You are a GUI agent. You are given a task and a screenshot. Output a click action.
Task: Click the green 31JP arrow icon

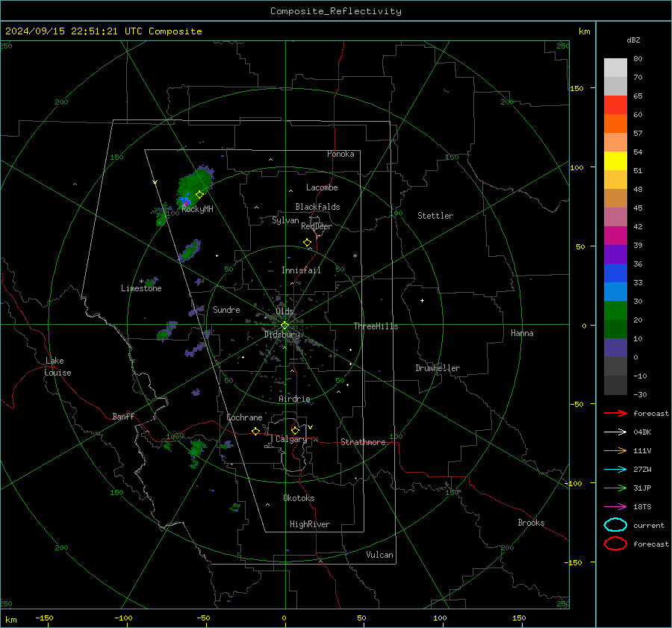pyautogui.click(x=615, y=488)
